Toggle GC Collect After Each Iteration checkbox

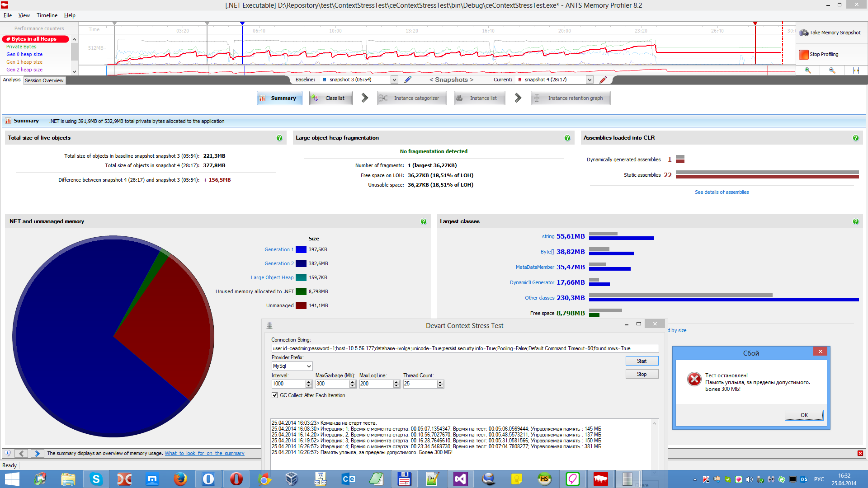(274, 395)
